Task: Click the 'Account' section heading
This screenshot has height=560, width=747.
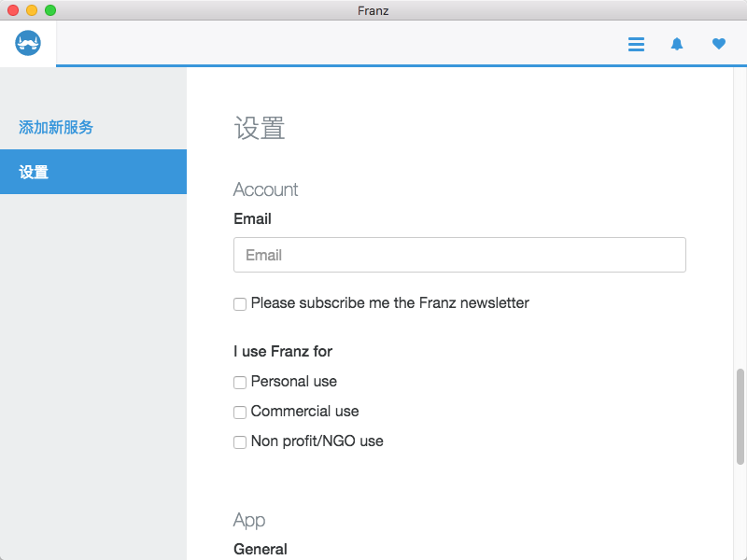Action: click(265, 189)
